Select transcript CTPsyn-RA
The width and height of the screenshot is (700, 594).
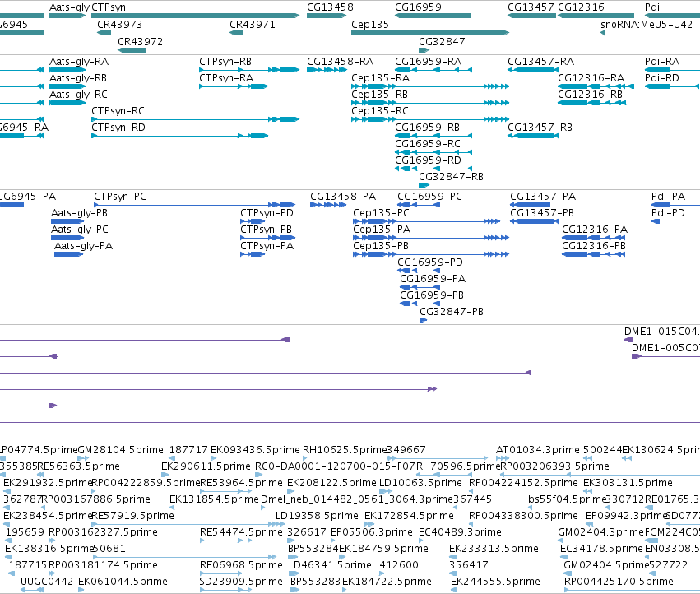pyautogui.click(x=234, y=86)
